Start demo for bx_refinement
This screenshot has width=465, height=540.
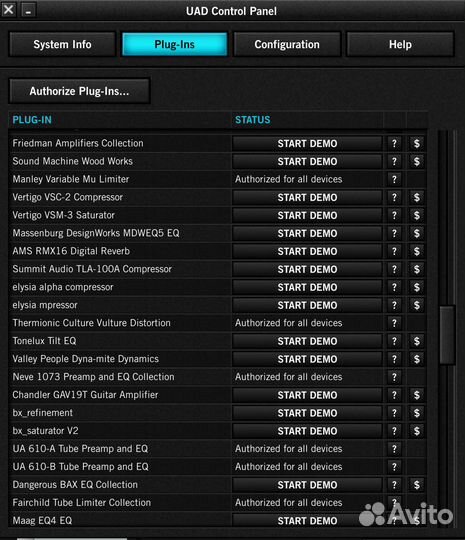point(307,413)
